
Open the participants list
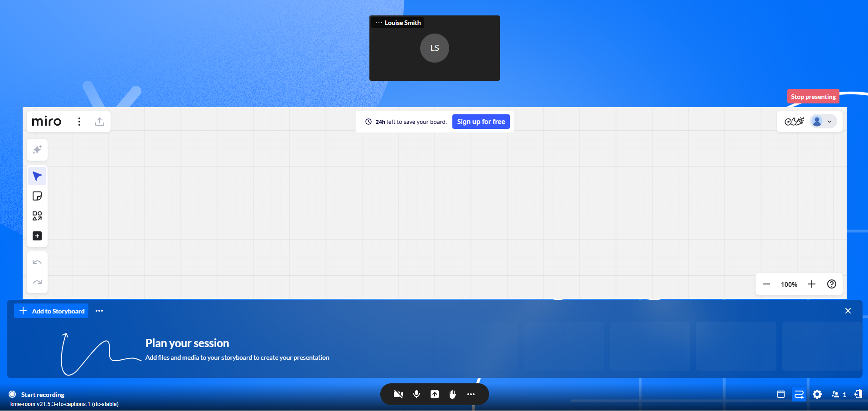(839, 394)
